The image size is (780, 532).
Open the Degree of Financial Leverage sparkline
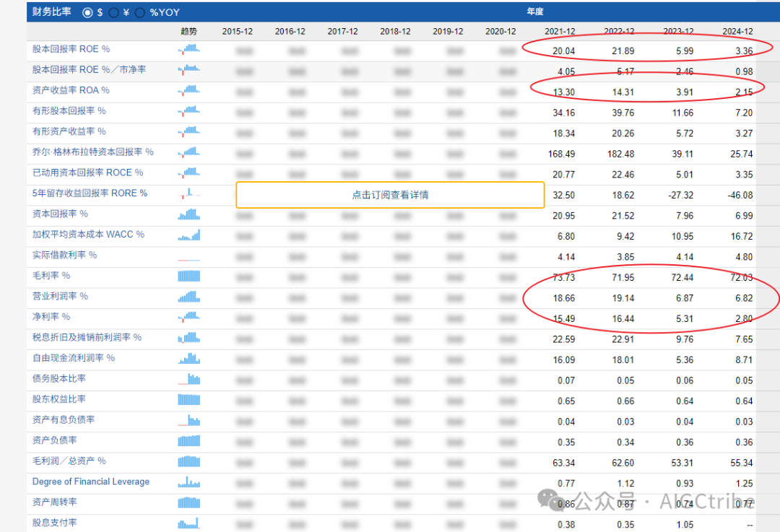pyautogui.click(x=189, y=482)
